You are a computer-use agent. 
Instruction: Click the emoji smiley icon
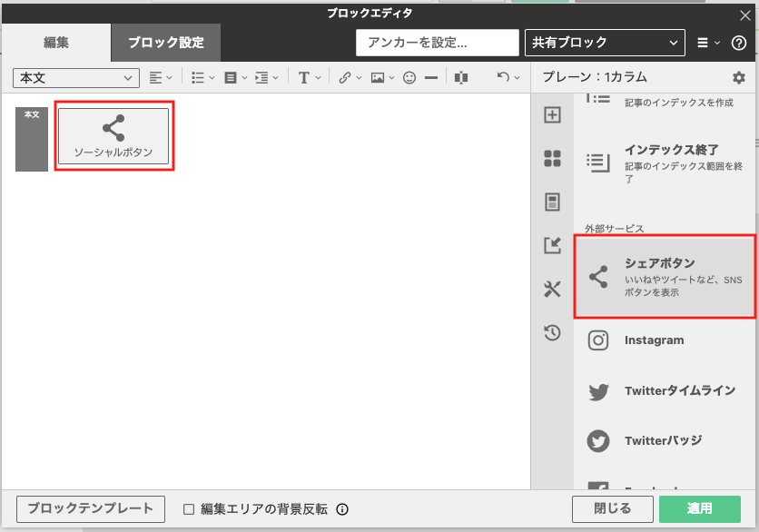coord(409,77)
